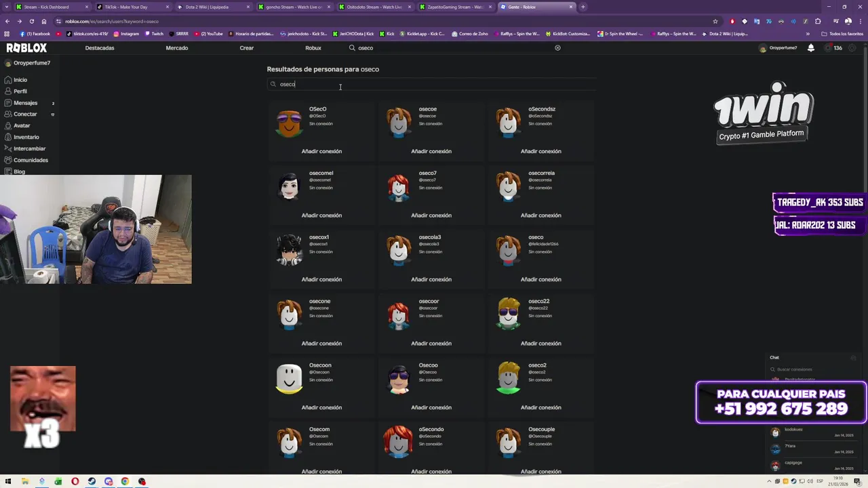Add connection to OSecO
868x488 pixels.
[321, 151]
